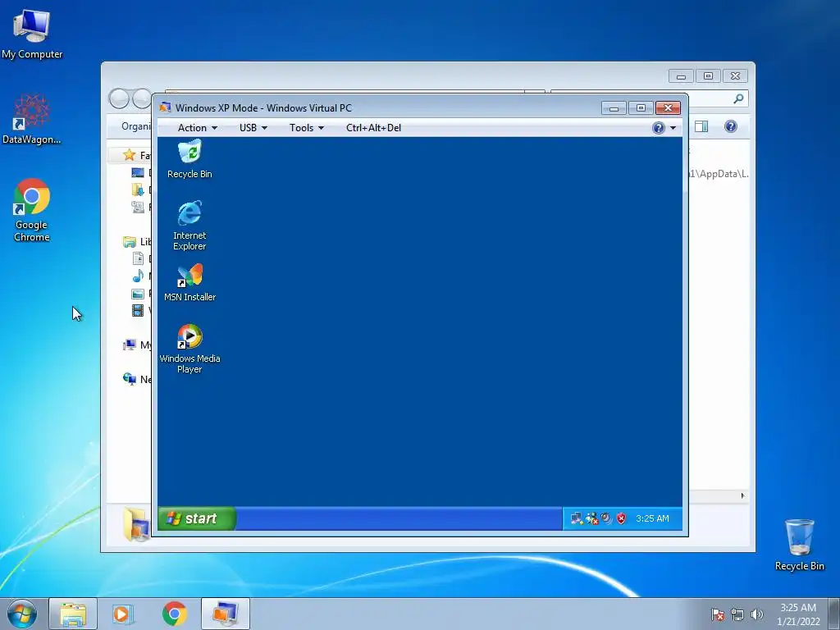Click Show desktop strip at taskbar end
Viewport: 840px width, 630px height.
[x=833, y=614]
